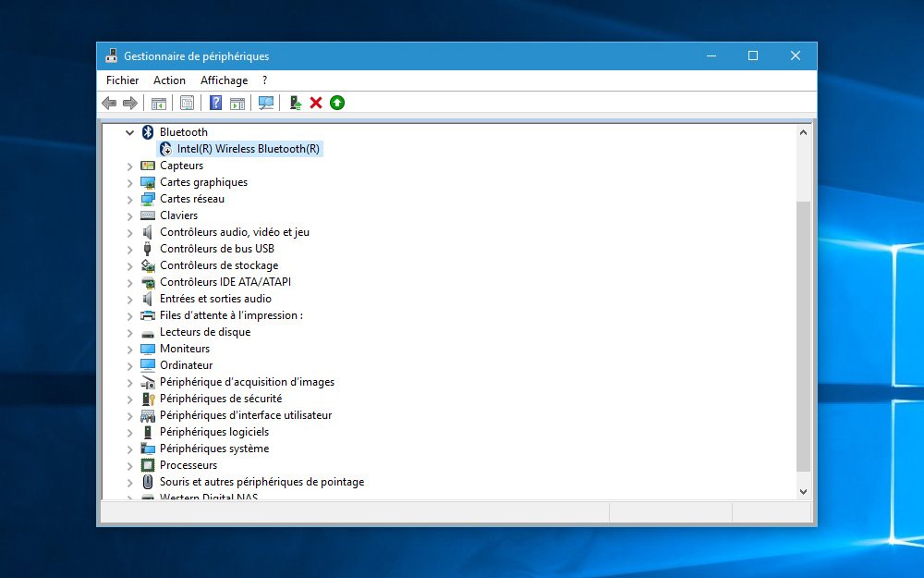
Task: Expand the Contrôleurs de bus USB category
Action: [x=129, y=249]
